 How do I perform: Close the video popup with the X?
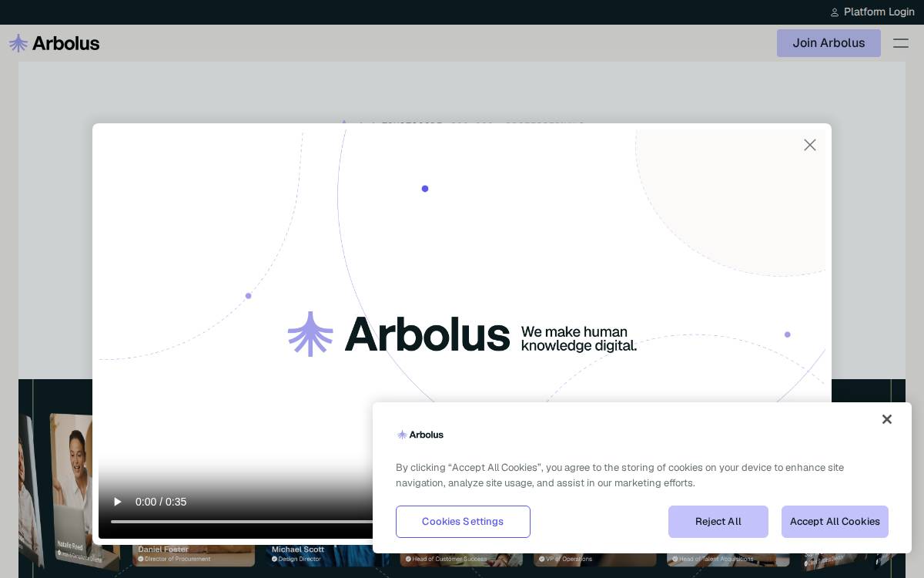point(810,145)
